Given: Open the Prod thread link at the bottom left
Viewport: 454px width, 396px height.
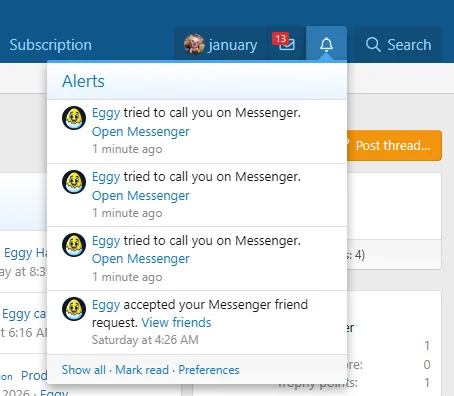Looking at the screenshot, I should click(34, 376).
